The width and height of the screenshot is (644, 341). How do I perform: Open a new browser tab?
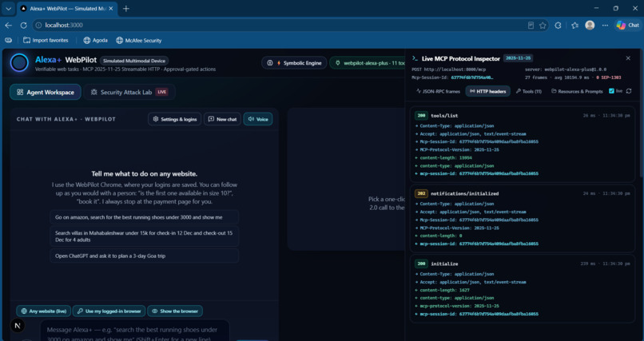(126, 8)
